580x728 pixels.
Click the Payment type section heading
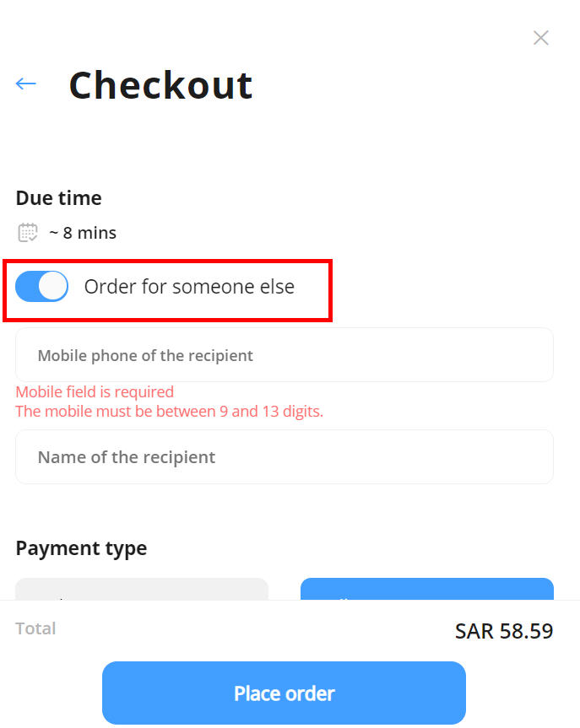(x=81, y=548)
